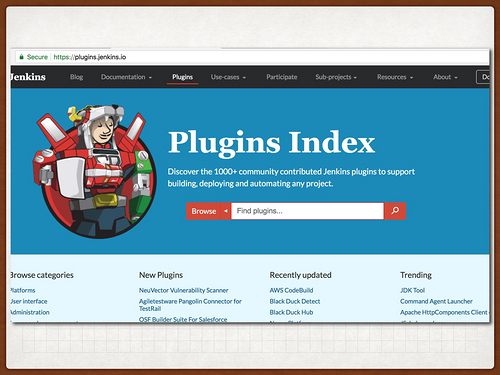500x375 pixels.
Task: Click into the Find plugins search field
Action: pos(307,211)
